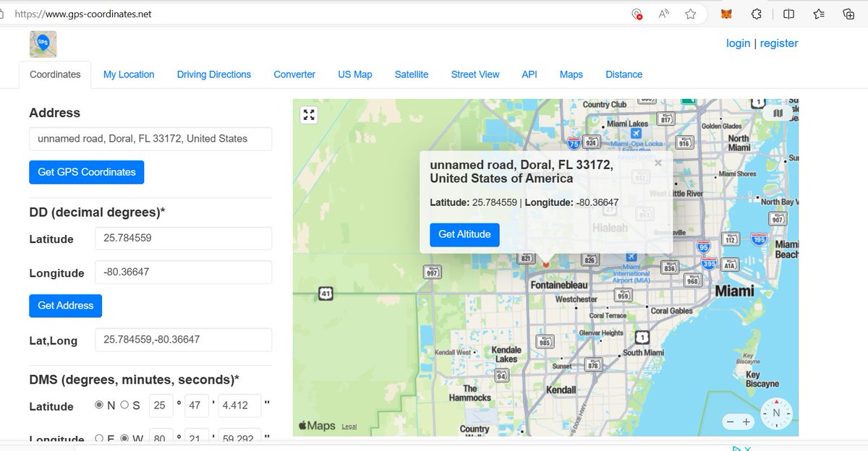Open the Distance tab
This screenshot has height=451, width=868.
point(624,74)
